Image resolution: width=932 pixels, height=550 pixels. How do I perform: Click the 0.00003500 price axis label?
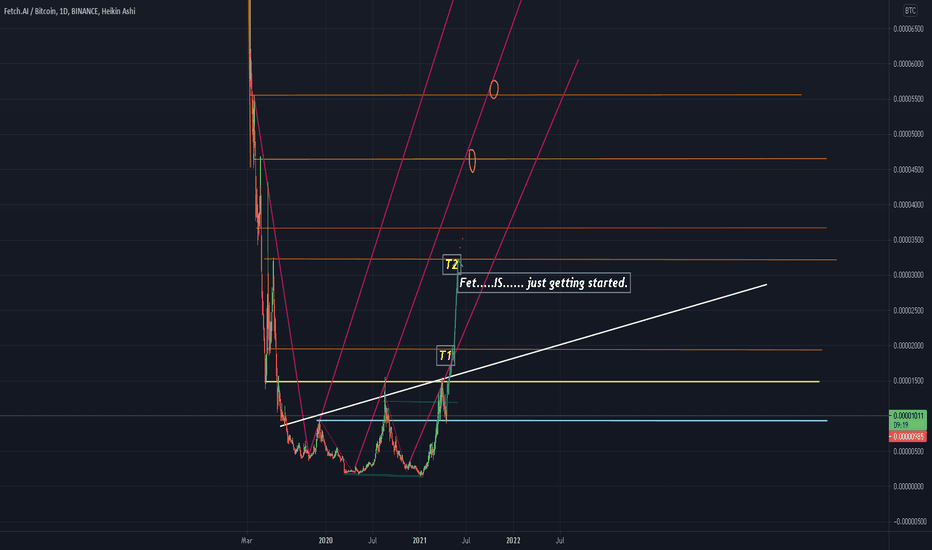click(x=909, y=240)
